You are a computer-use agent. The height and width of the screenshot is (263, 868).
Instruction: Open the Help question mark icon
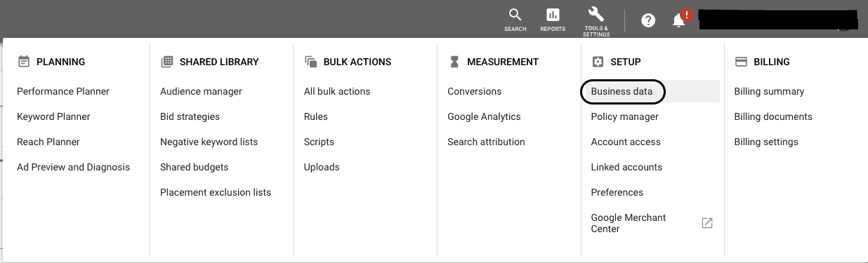pyautogui.click(x=648, y=20)
